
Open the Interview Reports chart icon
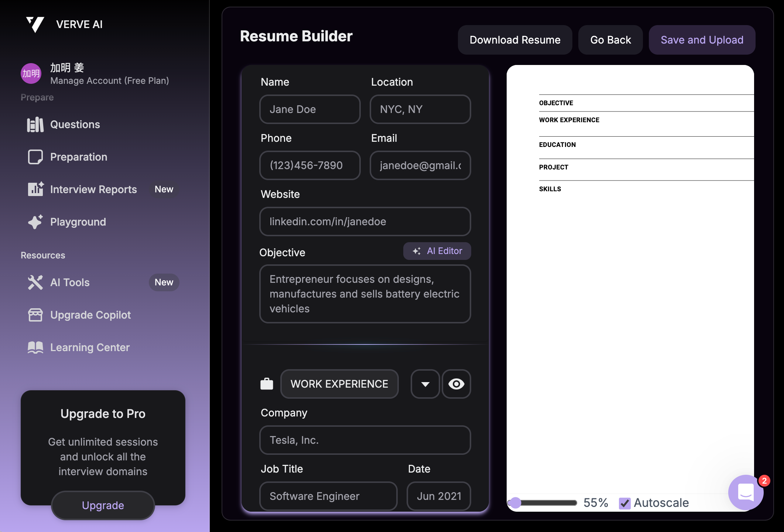pyautogui.click(x=35, y=189)
